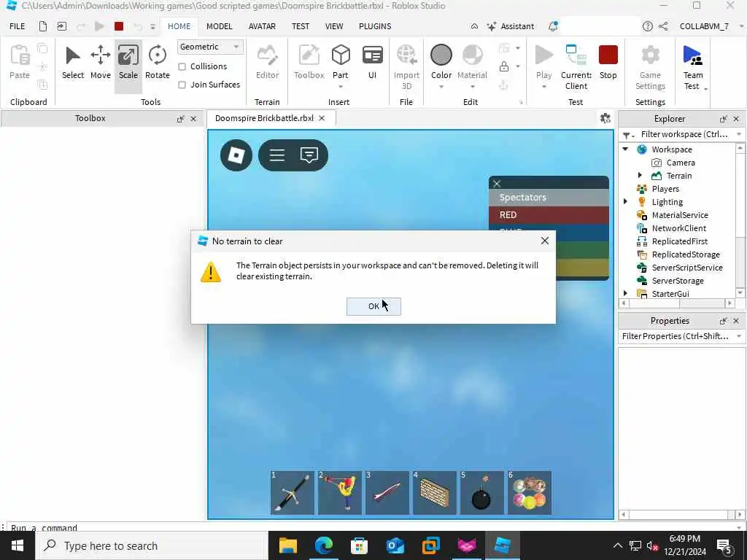The height and width of the screenshot is (560, 747).
Task: Select rocket in hotbar slot 3
Action: (387, 493)
